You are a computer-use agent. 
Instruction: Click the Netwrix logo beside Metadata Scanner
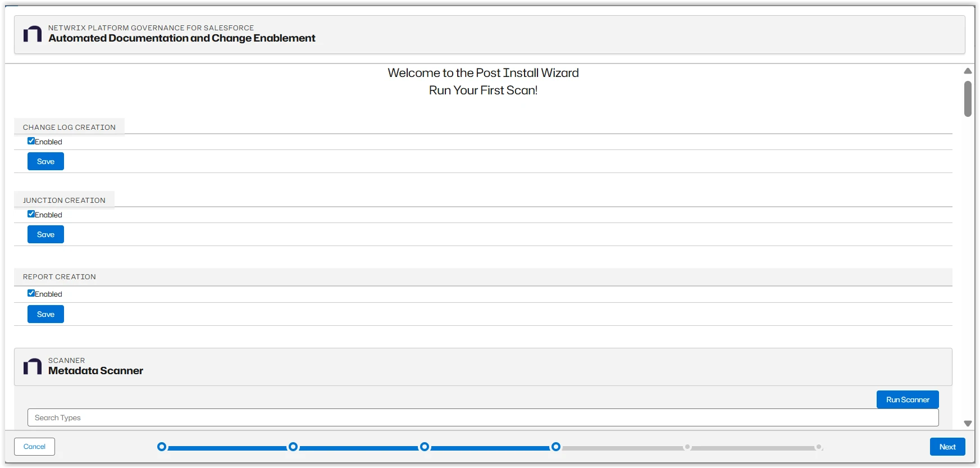point(33,366)
